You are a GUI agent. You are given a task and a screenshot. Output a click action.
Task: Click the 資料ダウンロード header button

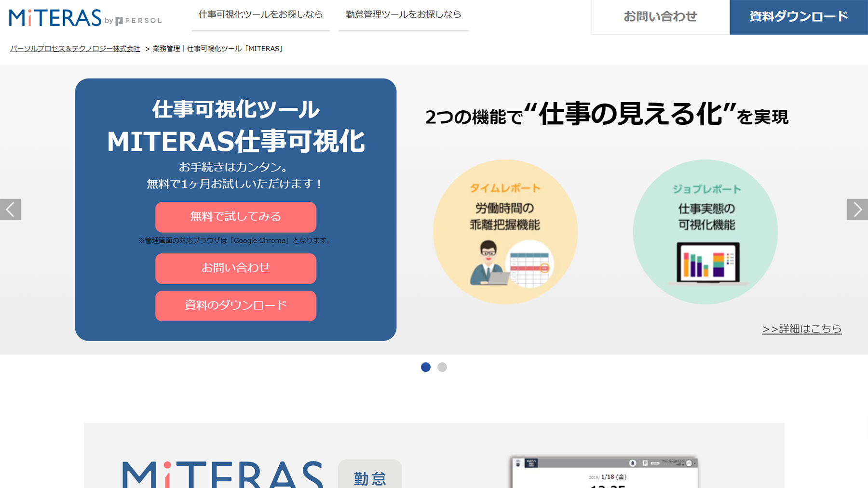point(799,17)
